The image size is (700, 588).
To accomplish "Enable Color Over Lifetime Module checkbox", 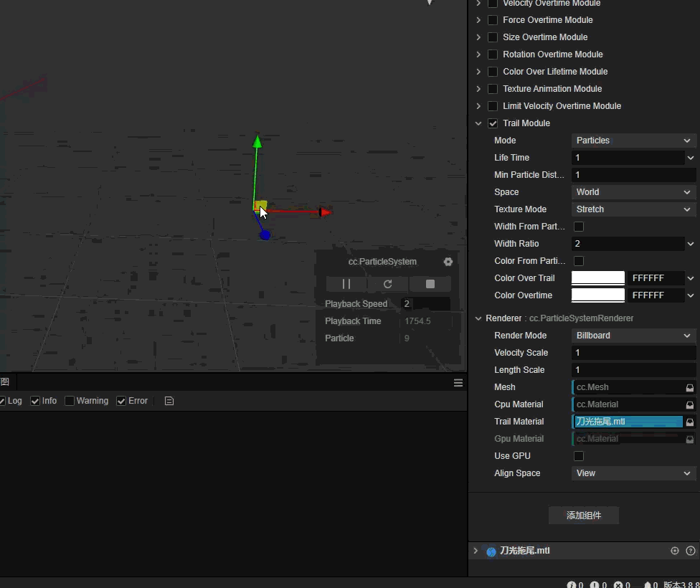I will 493,72.
